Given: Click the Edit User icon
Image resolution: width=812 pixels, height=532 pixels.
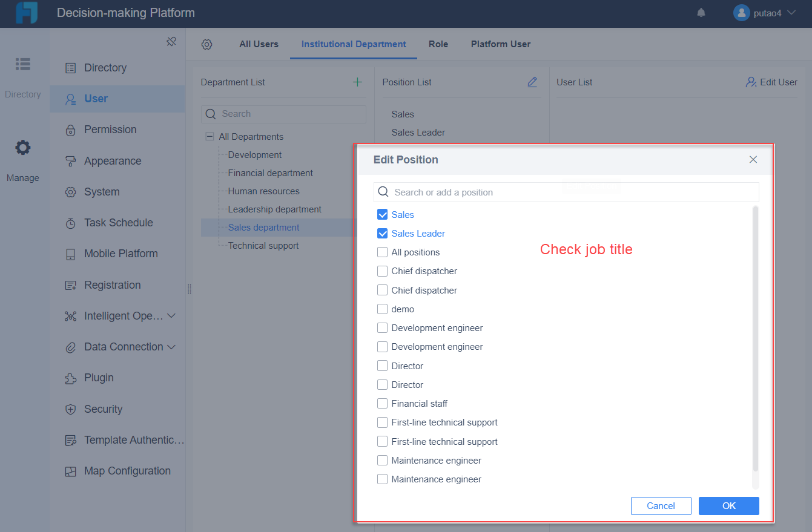Looking at the screenshot, I should click(751, 82).
